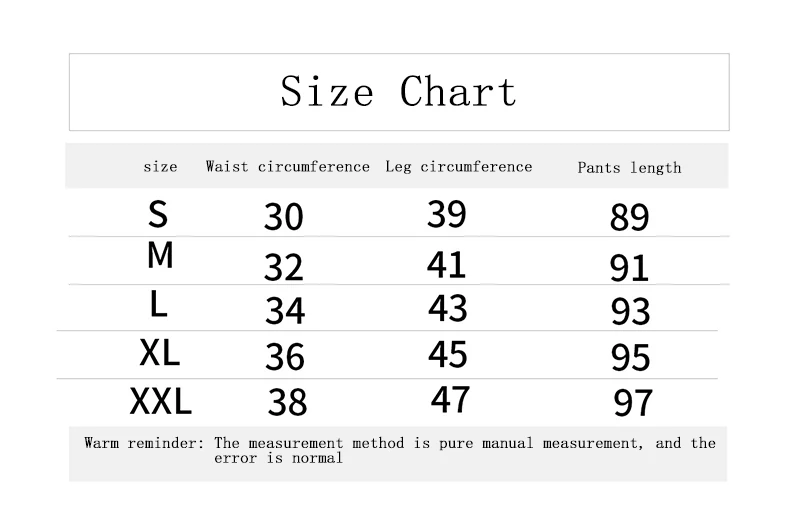Select leg circumference value 41
This screenshot has width=800, height=527.
pos(447,265)
